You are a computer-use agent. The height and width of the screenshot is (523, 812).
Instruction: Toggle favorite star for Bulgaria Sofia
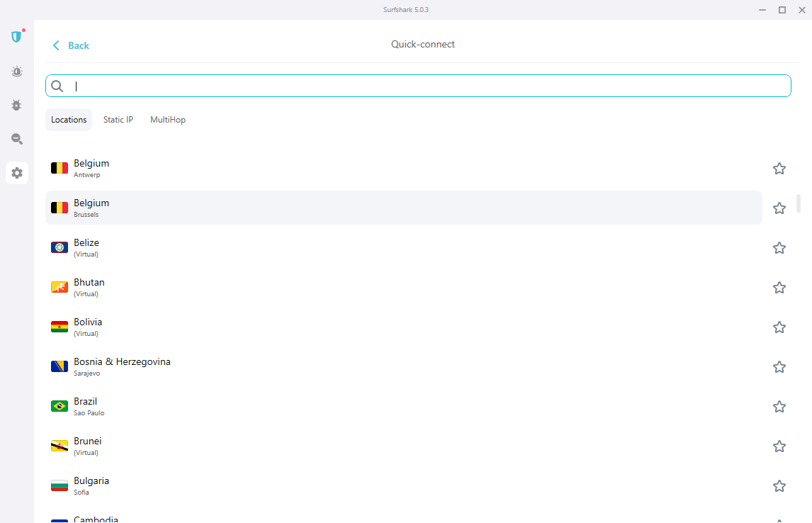[779, 485]
